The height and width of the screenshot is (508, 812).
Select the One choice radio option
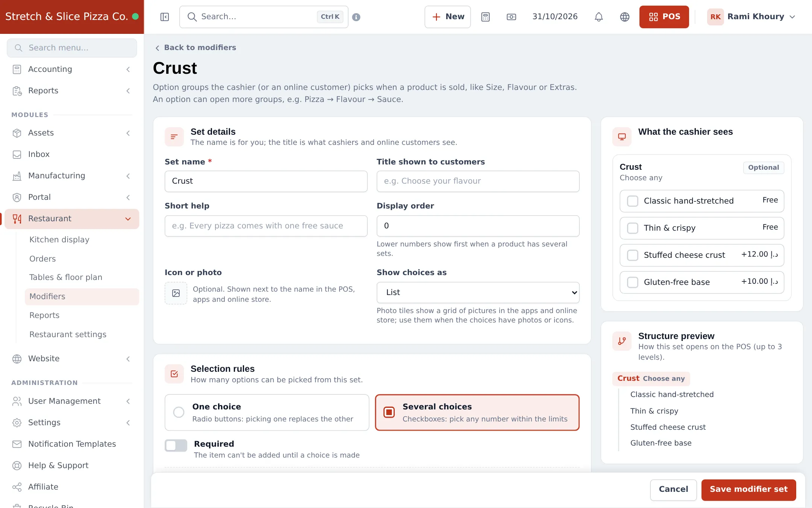pyautogui.click(x=267, y=412)
